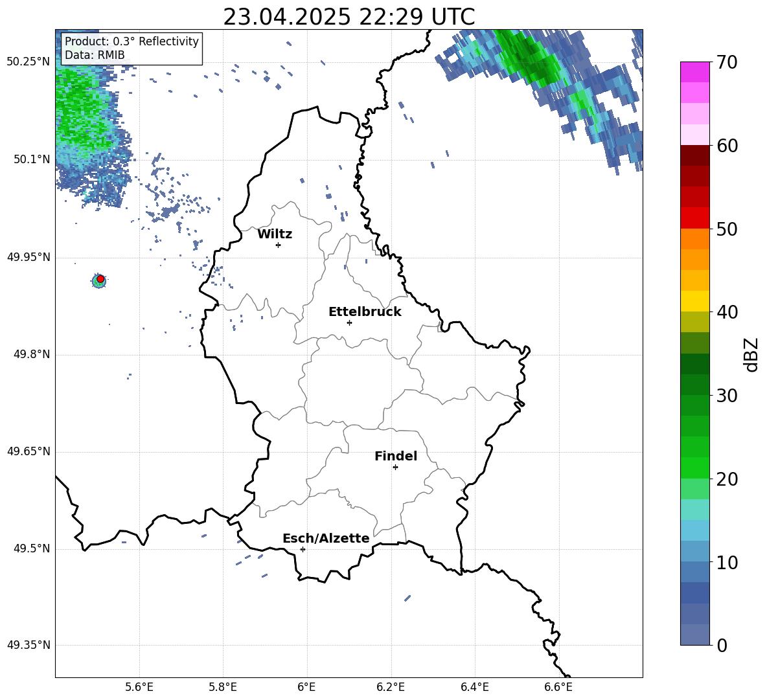Click the yellow colorbar swatch above 40

695,301
